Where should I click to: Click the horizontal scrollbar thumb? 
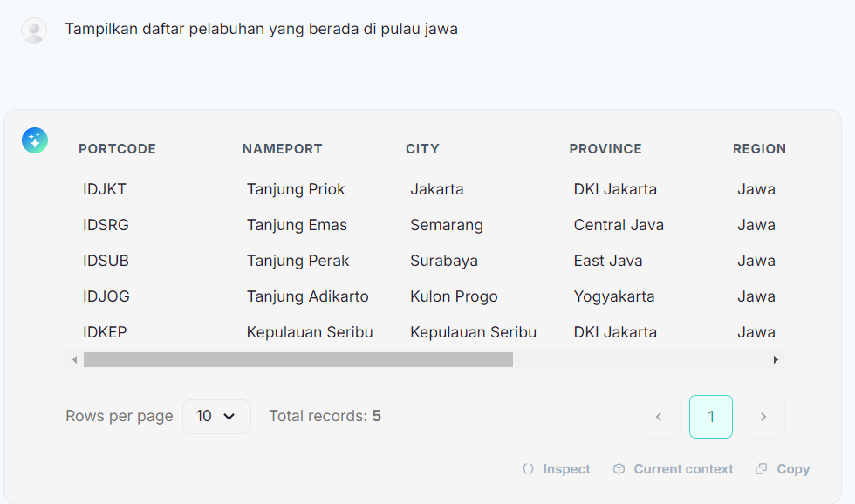click(x=298, y=359)
